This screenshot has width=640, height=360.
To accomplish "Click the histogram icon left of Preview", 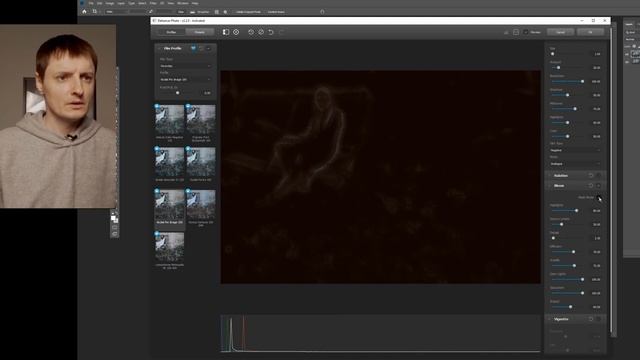I will point(506,32).
